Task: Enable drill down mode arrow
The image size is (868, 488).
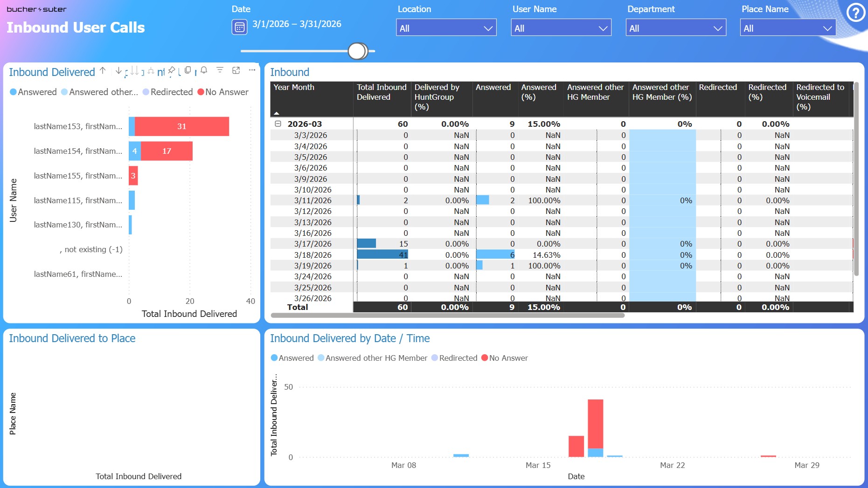Action: click(x=118, y=70)
